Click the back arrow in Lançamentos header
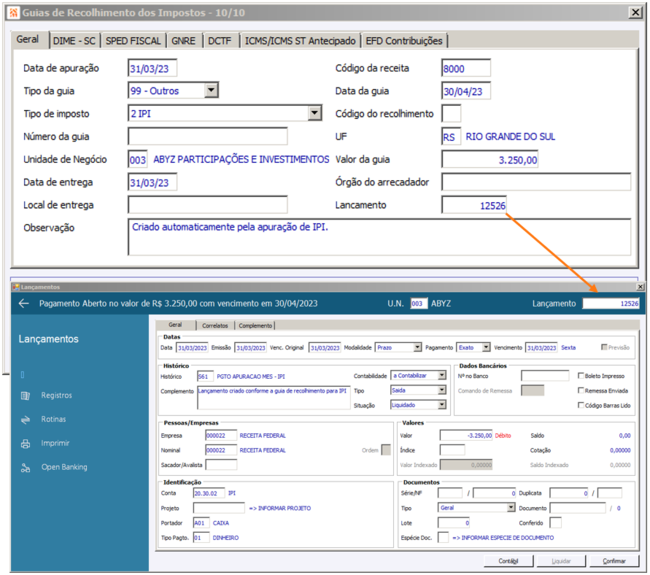This screenshot has height=575, width=650. 24,303
